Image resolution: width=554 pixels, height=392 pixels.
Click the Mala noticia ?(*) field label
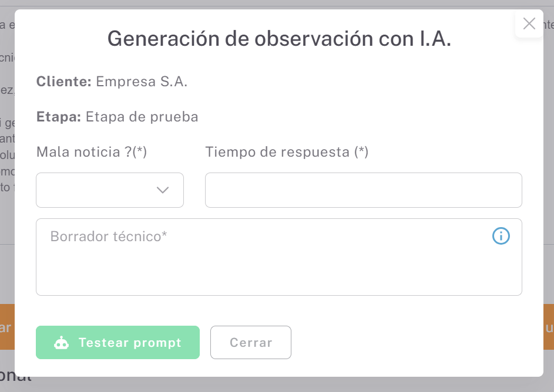(92, 152)
